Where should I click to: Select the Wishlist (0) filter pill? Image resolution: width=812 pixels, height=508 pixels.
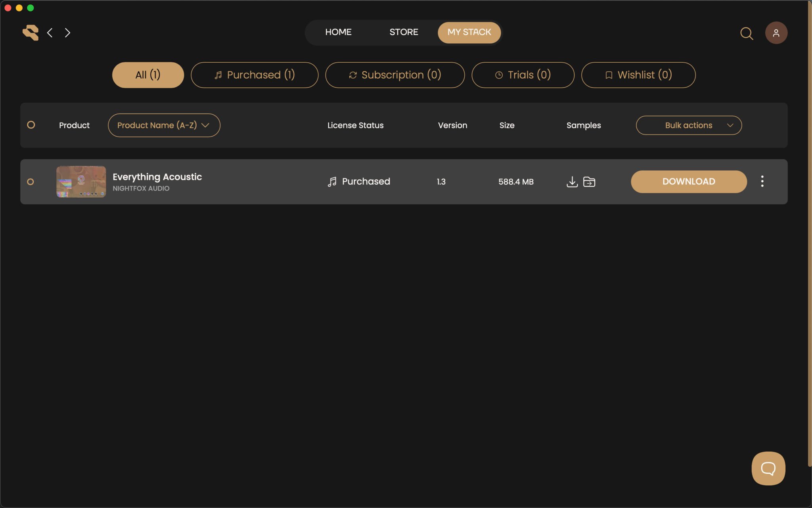(638, 75)
